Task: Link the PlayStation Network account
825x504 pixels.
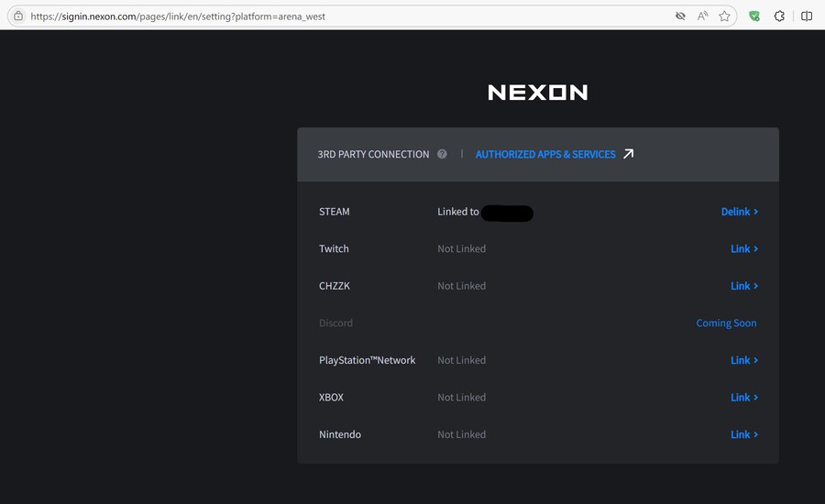Action: 744,360
